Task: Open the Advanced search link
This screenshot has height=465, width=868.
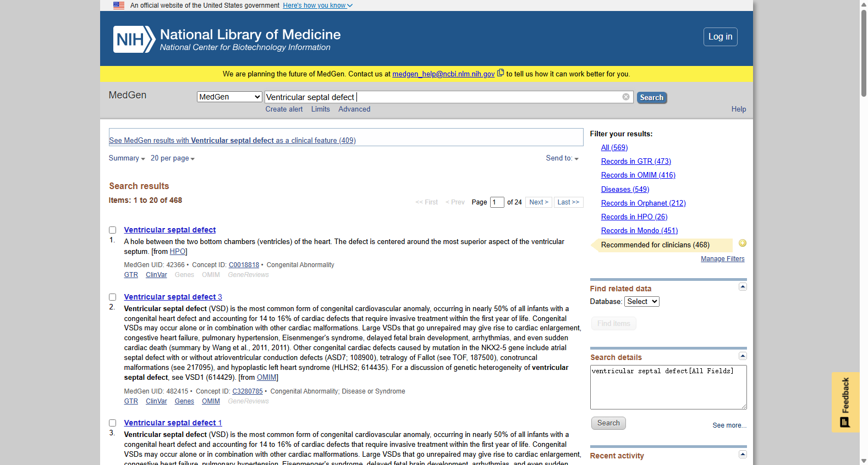Action: 354,109
